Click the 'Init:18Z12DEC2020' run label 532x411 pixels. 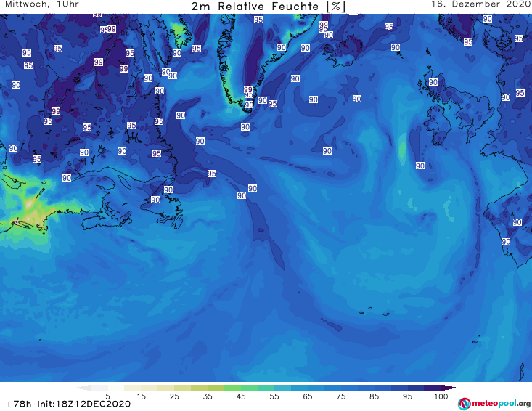83,404
